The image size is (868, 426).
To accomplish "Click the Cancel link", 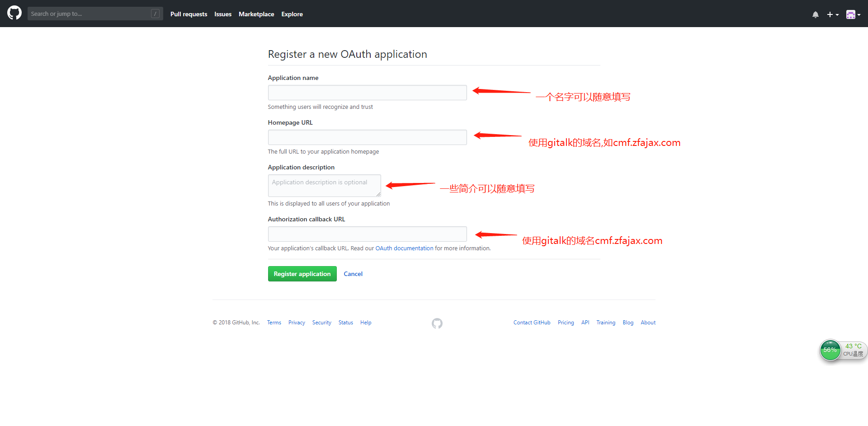I will 353,274.
